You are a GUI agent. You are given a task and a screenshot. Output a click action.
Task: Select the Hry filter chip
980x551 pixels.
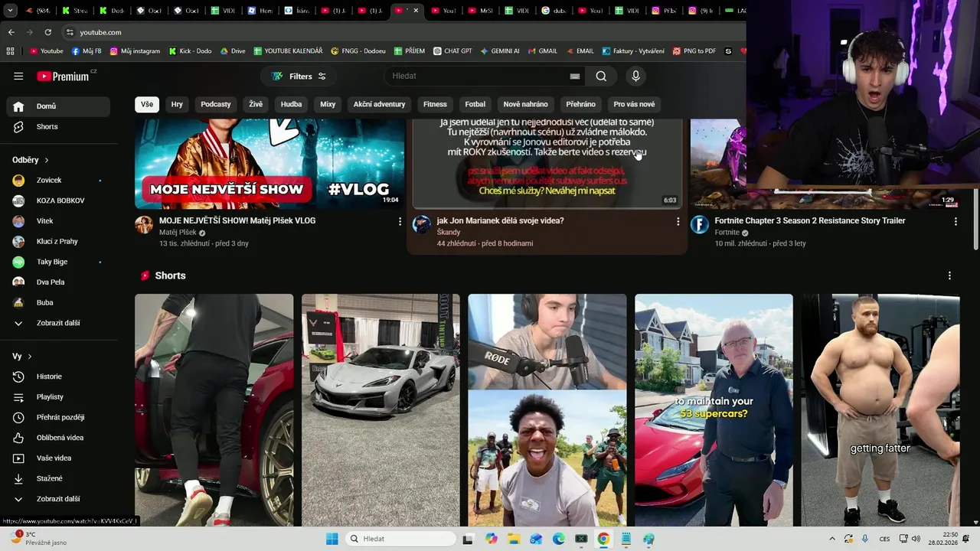click(177, 104)
